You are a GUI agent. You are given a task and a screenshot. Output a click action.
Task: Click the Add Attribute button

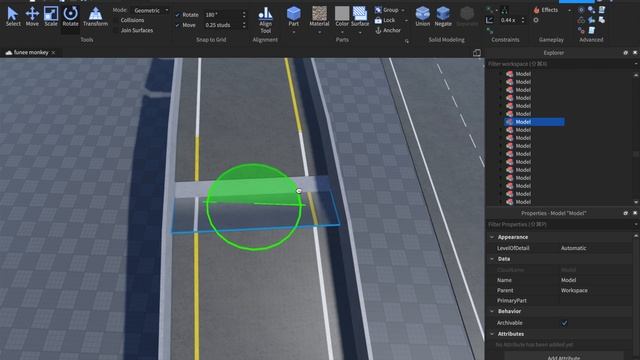click(563, 357)
